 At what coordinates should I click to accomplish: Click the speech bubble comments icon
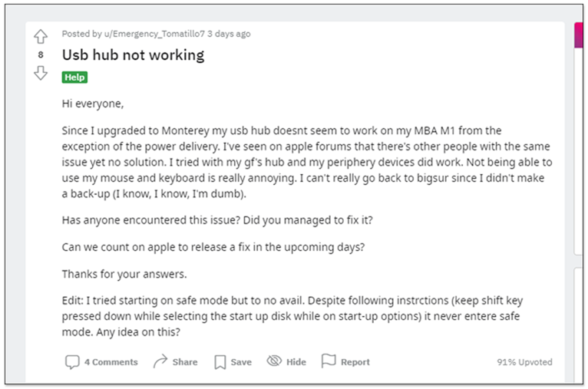pos(72,362)
